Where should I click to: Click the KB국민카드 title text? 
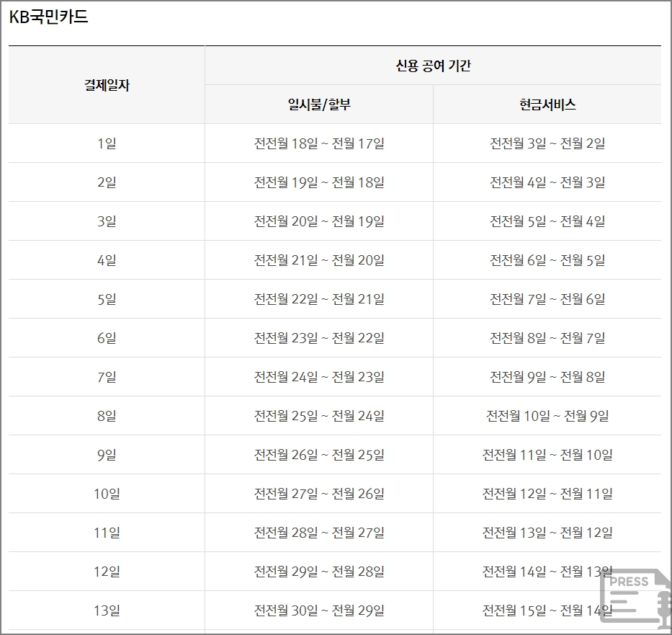tap(48, 17)
